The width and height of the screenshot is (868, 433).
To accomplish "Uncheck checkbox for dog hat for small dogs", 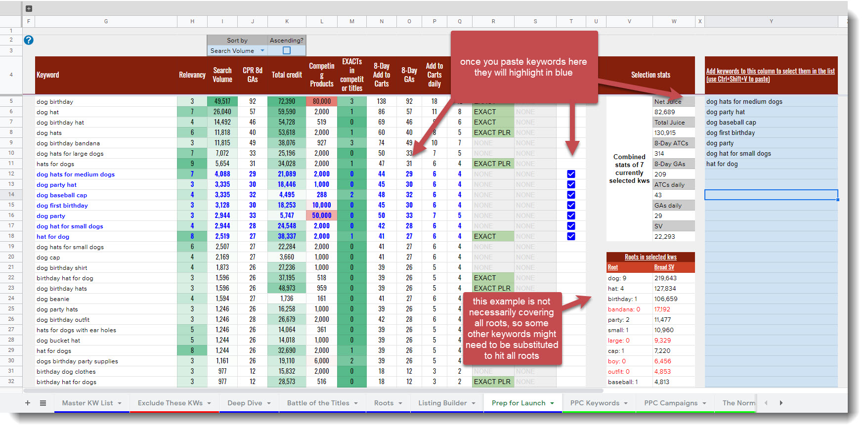I will pyautogui.click(x=571, y=226).
